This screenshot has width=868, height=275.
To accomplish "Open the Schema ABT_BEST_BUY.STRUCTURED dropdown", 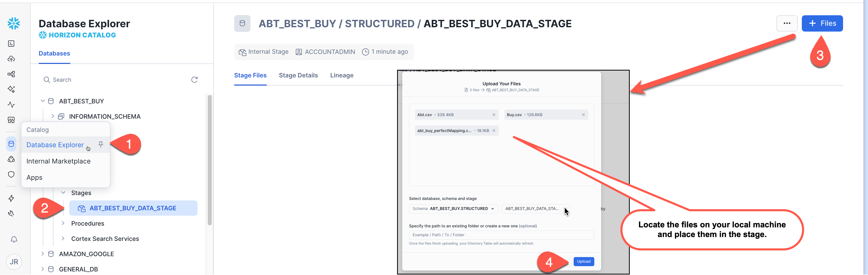I will 453,209.
